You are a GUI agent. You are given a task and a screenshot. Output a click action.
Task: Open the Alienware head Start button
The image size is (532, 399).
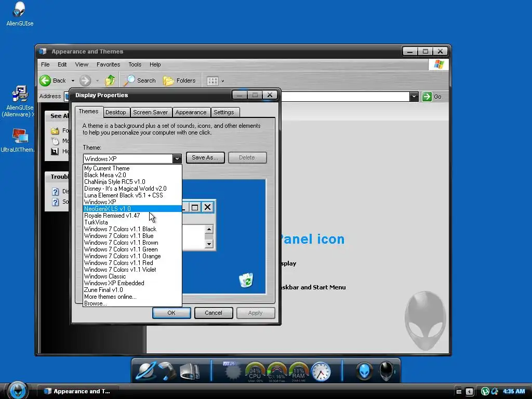(18, 390)
